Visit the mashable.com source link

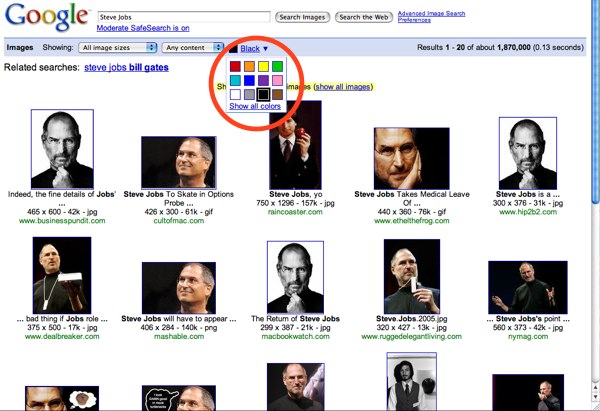coord(179,336)
